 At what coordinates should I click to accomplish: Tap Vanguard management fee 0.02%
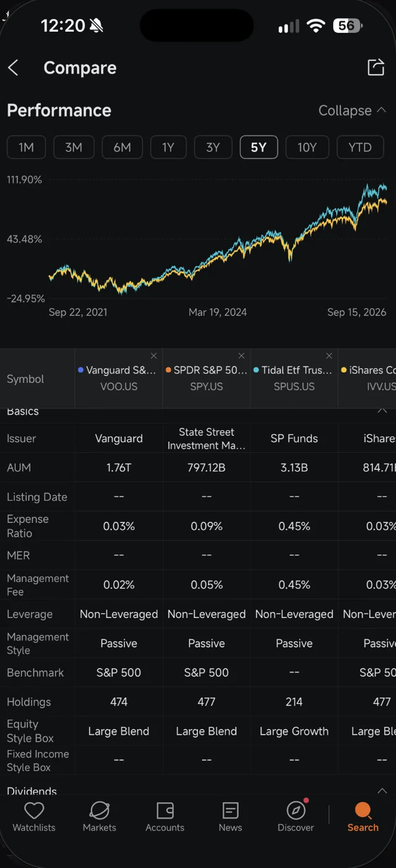(119, 585)
